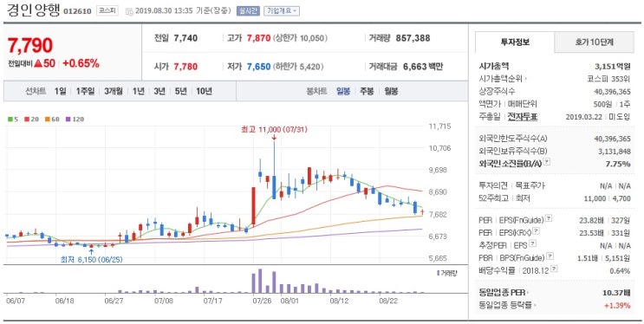
Task: Click the 저가 value 7,650
Action: pyautogui.click(x=259, y=67)
